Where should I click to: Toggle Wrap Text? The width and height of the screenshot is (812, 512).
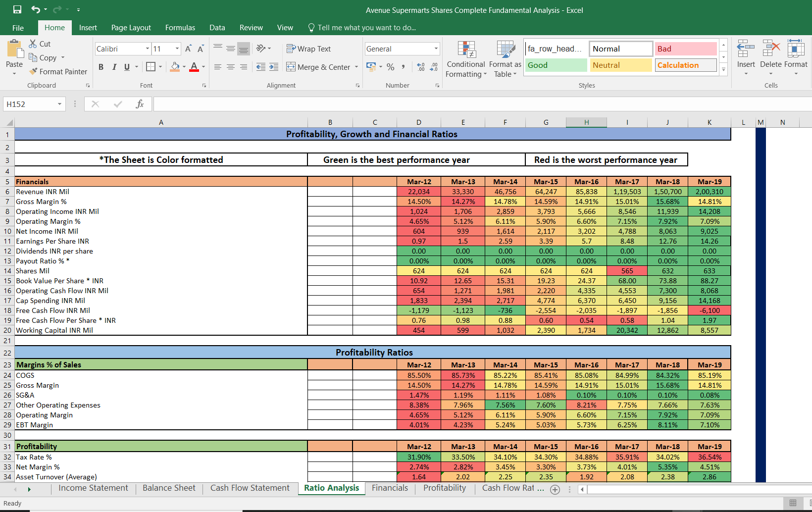(x=308, y=49)
